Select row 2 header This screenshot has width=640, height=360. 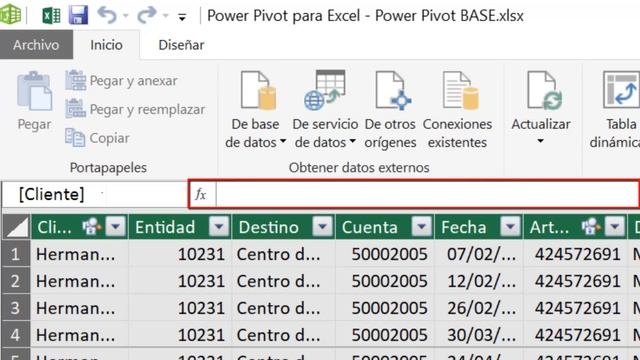point(16,281)
